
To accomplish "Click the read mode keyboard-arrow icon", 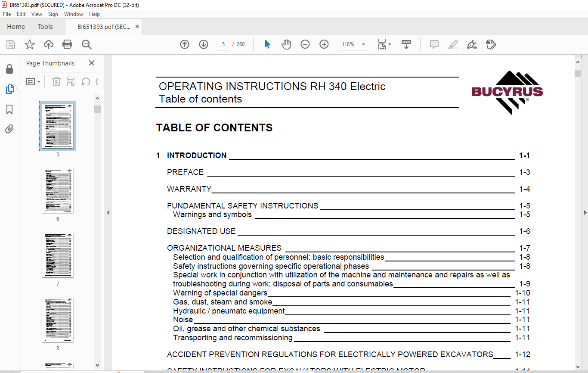I will pos(406,44).
